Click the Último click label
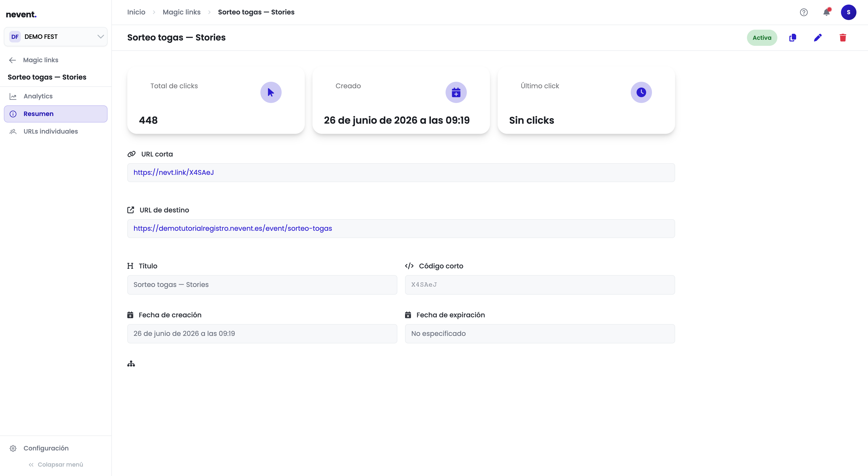The image size is (868, 476). (540, 86)
